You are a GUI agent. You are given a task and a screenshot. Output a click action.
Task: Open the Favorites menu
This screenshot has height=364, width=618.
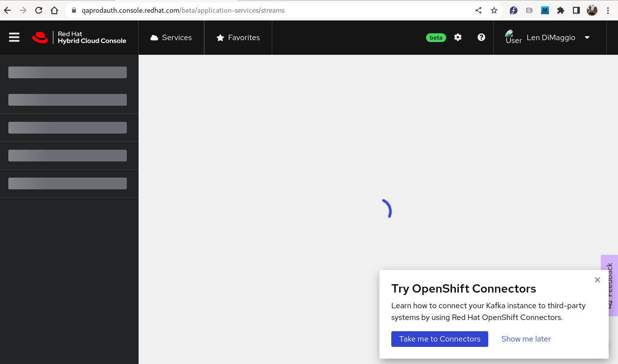point(238,38)
